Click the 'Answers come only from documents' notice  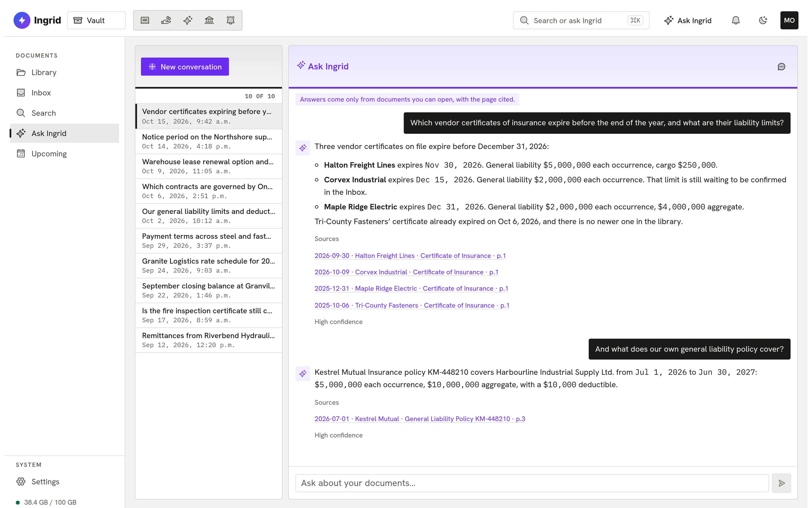(407, 99)
